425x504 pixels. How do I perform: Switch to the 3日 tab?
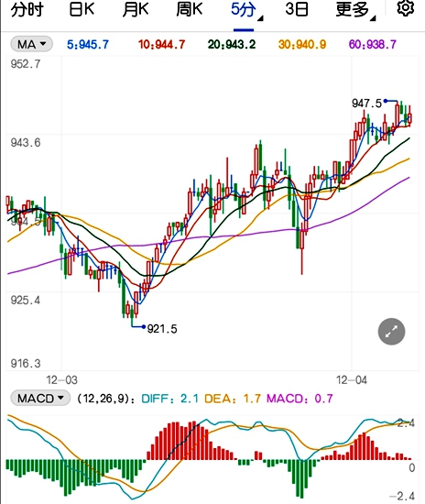point(297,9)
